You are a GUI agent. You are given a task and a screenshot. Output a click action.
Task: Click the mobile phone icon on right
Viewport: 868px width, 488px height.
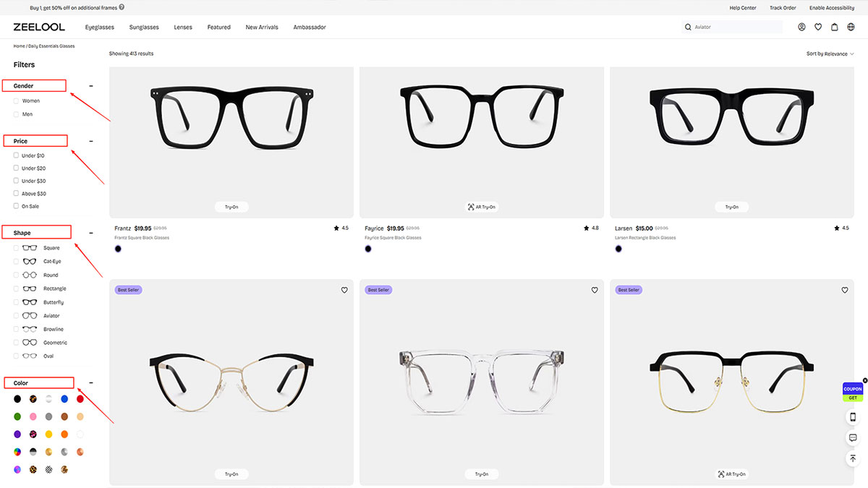point(853,417)
